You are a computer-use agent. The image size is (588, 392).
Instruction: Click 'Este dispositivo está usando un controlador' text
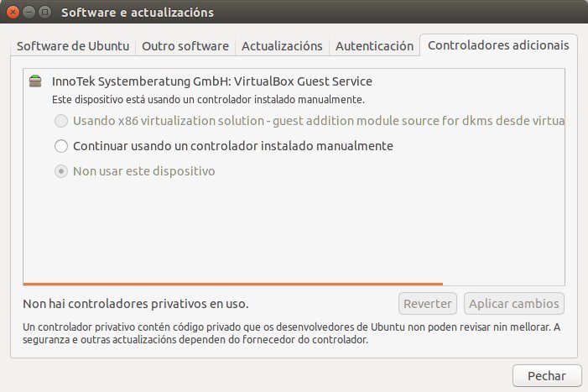click(208, 99)
